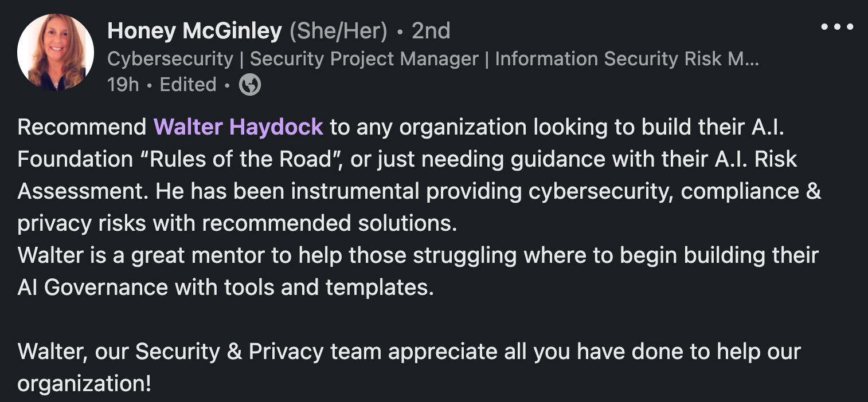
Task: Click the Honey McGinley author name
Action: [x=194, y=31]
